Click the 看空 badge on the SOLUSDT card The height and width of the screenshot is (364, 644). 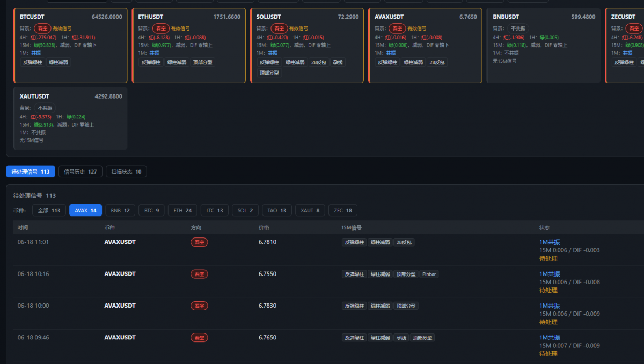click(x=279, y=28)
